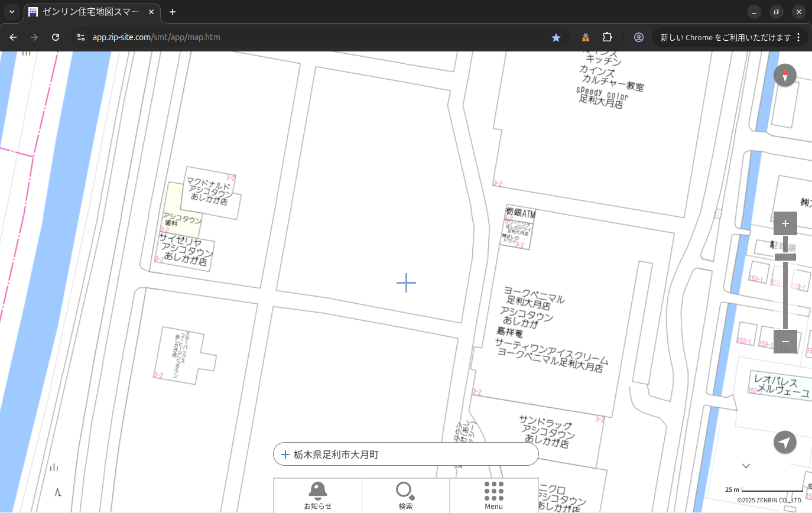Click the address bar 栃木県足利市大月町
Viewport: 812px width, 513px height.
pos(406,454)
